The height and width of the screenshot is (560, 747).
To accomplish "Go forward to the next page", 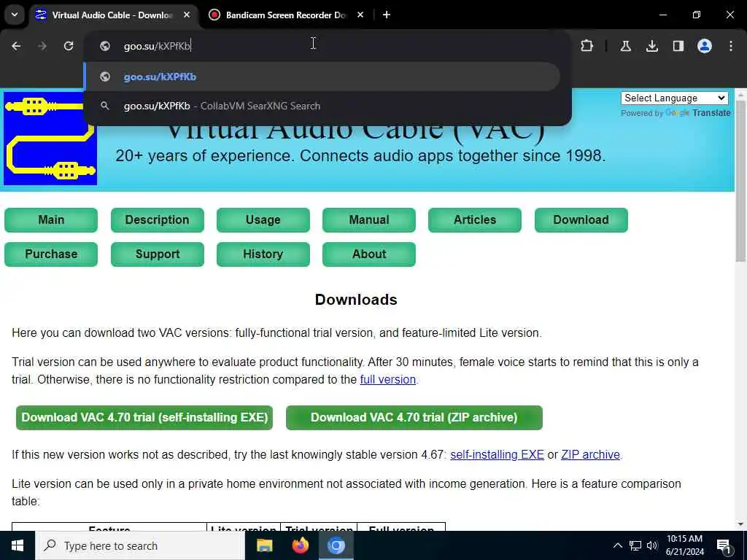I will (x=42, y=46).
